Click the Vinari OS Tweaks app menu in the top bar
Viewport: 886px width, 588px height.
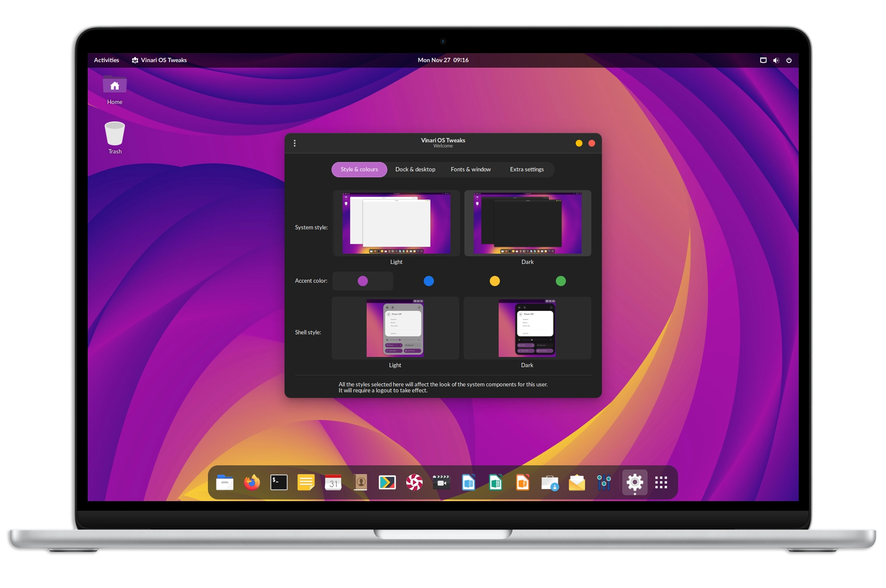point(159,60)
